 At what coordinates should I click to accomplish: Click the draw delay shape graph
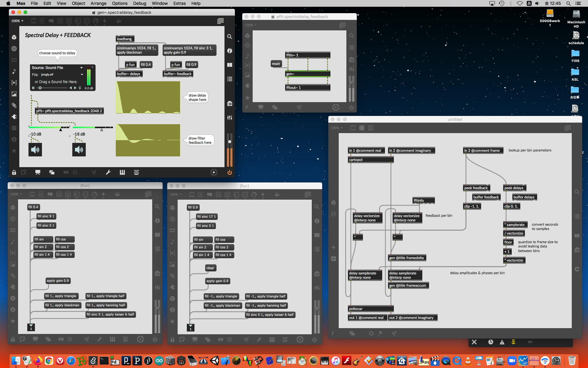148,97
